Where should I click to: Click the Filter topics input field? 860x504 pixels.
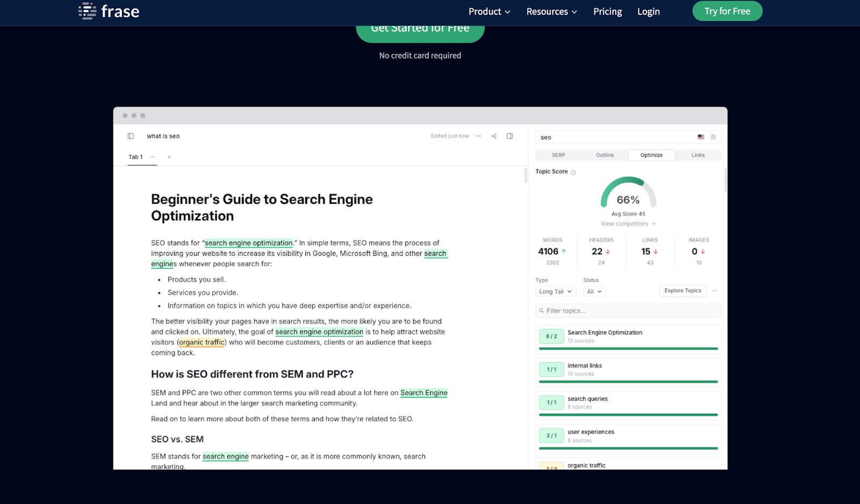click(628, 311)
